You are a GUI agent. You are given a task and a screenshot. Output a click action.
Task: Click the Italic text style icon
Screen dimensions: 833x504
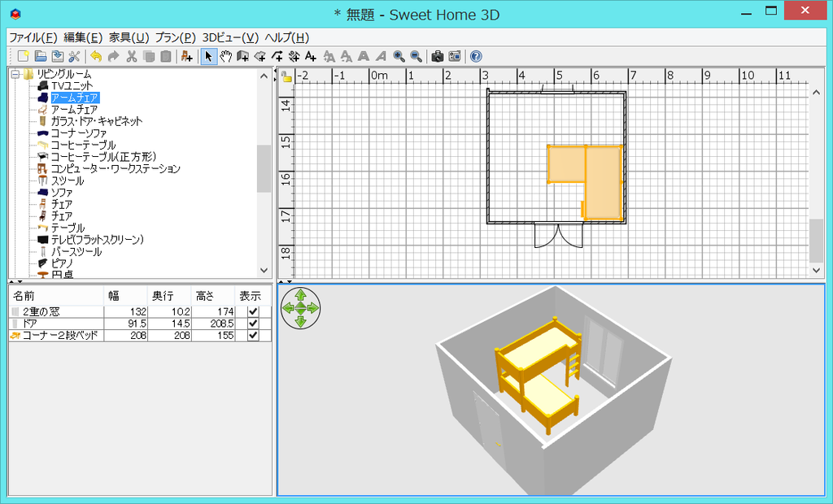(x=381, y=56)
